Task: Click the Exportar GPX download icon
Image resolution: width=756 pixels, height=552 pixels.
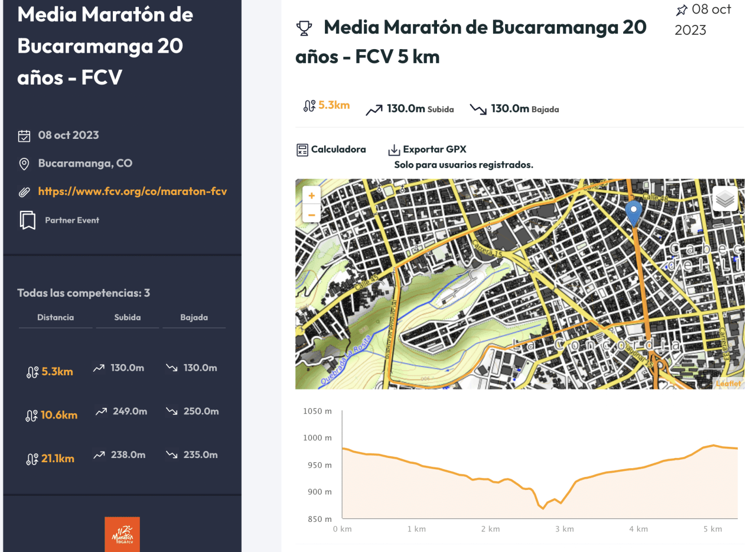Action: pyautogui.click(x=394, y=150)
